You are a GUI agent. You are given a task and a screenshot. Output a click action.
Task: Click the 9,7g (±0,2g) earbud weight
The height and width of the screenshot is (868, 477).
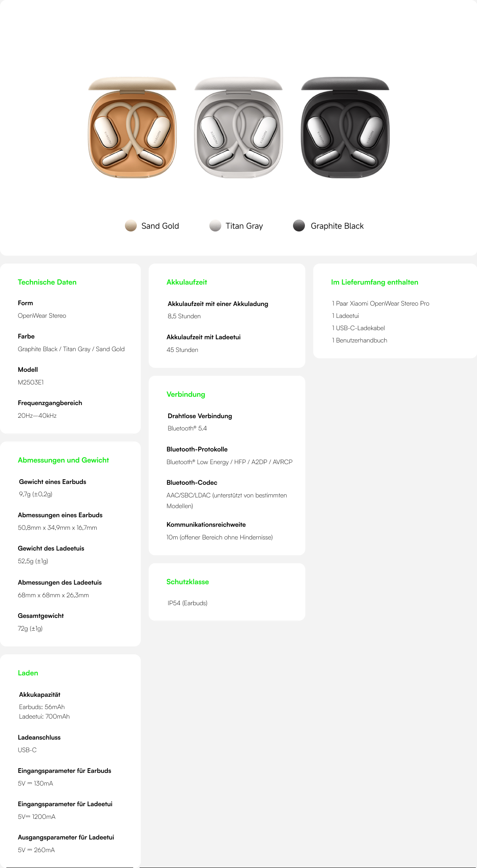pos(36,494)
